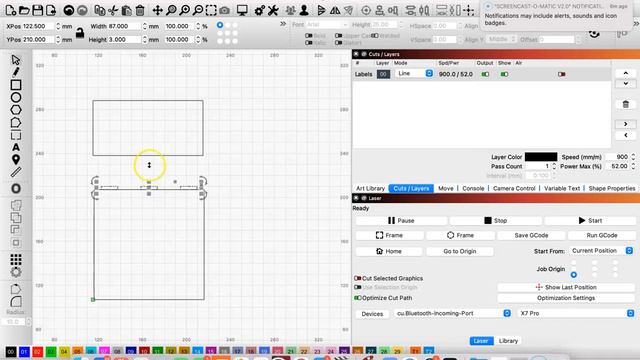Cut selection with the scissors icon

point(113,10)
